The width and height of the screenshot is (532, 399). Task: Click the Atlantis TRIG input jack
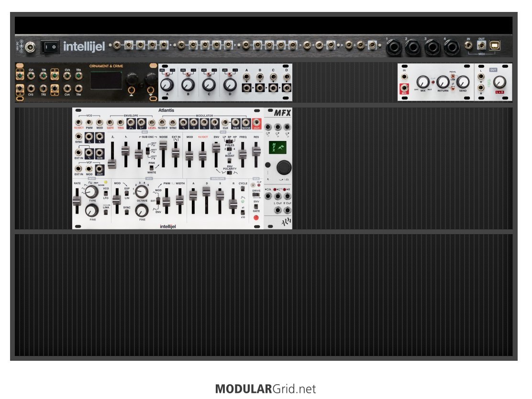point(121,122)
